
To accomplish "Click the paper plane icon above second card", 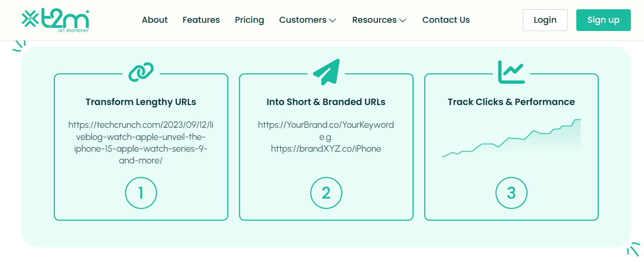I will click(326, 72).
